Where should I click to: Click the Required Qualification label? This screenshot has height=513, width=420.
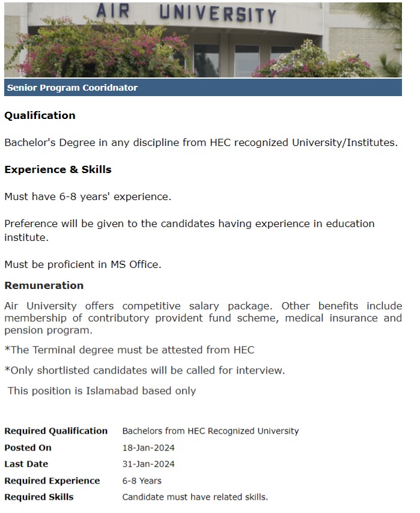[x=56, y=431]
